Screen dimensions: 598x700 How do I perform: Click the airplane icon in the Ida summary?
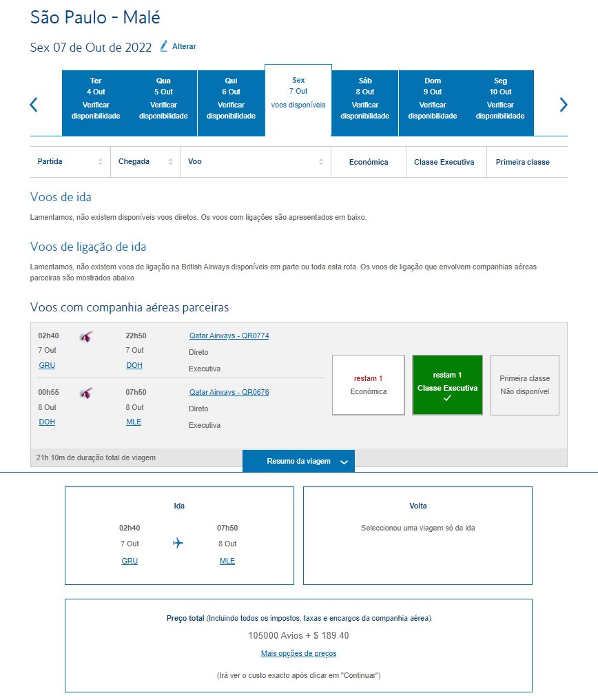tap(178, 543)
